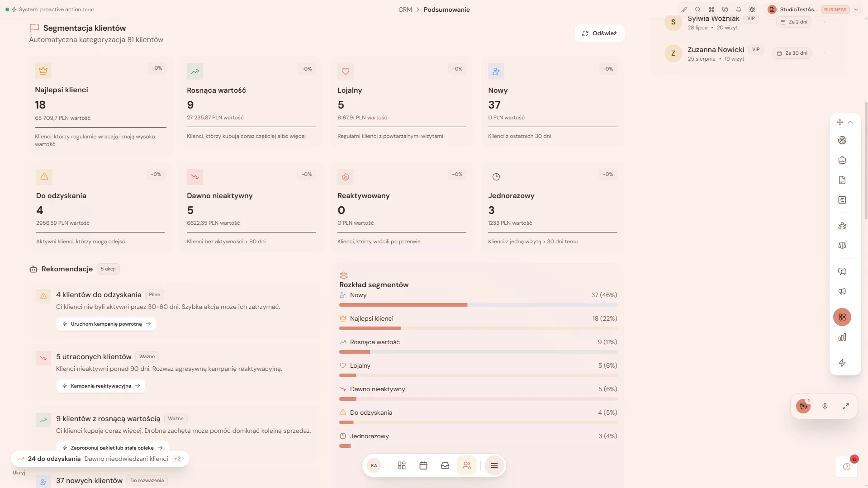Click the flame icon on Reaktywowany card
This screenshot has width=868, height=488.
(346, 177)
